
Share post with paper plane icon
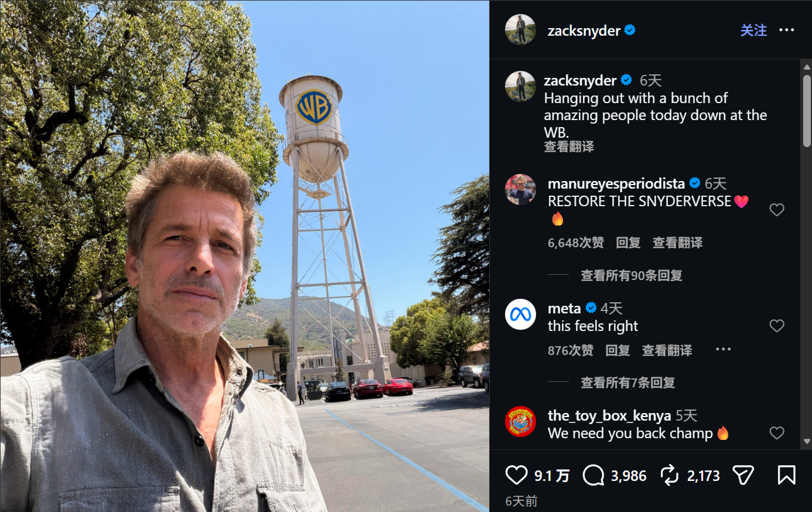tap(743, 475)
